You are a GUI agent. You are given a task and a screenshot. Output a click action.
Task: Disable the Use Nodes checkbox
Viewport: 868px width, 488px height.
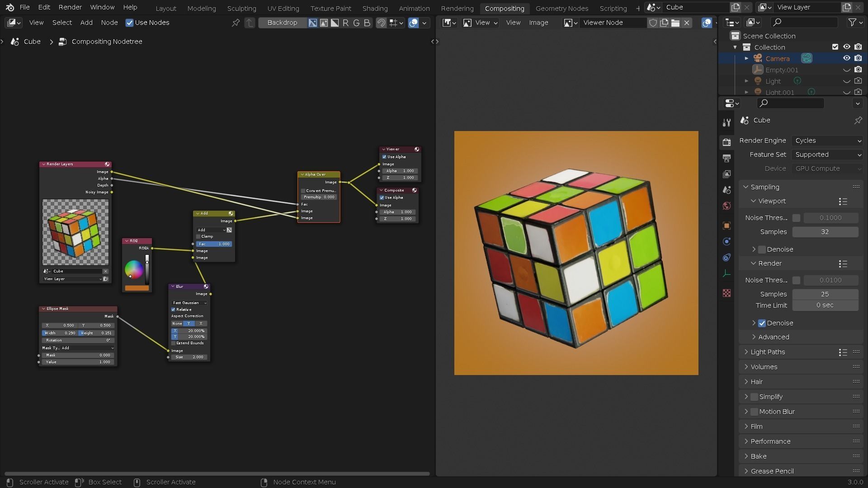click(130, 23)
